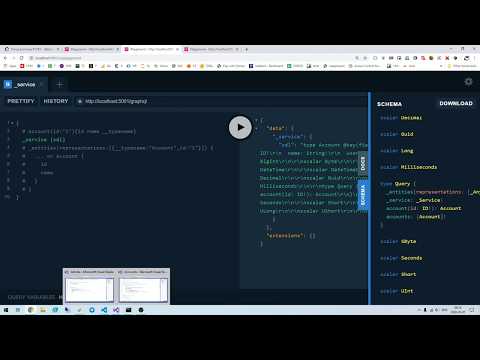This screenshot has height=360, width=480.
Task: Click the UInt scalar in schema
Action: point(407,291)
